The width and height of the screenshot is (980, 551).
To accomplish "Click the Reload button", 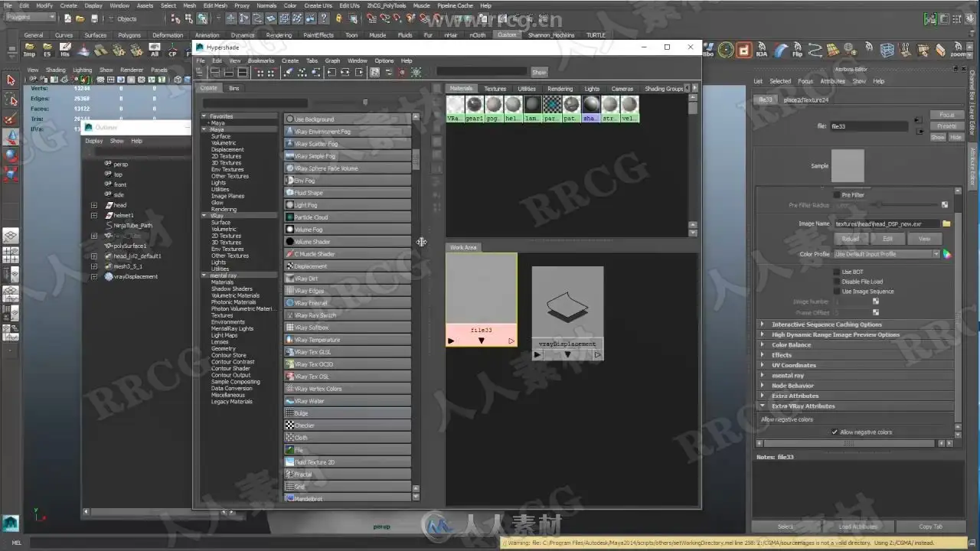I will coord(850,239).
